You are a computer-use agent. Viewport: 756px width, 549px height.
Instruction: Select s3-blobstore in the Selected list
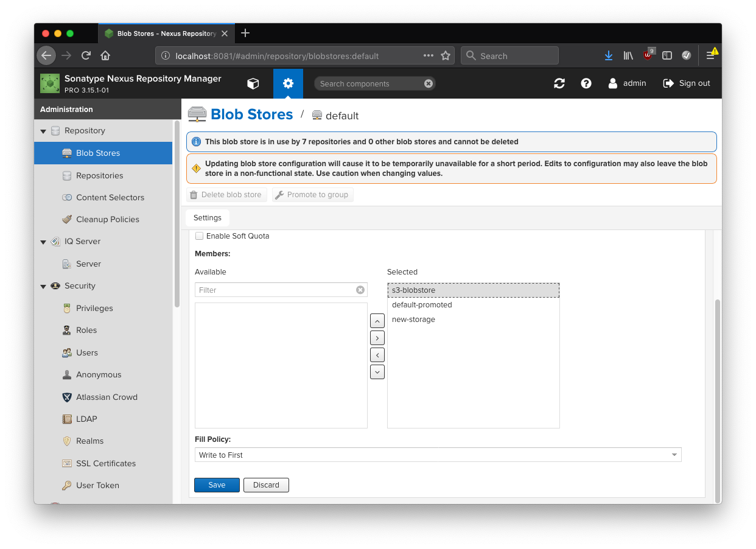(x=473, y=290)
